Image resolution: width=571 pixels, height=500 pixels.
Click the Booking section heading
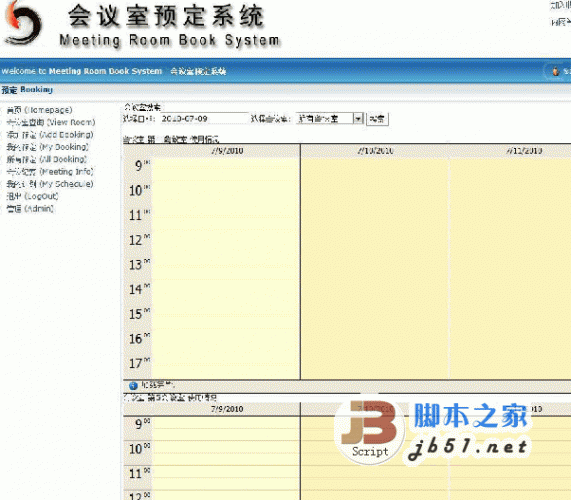coord(27,90)
